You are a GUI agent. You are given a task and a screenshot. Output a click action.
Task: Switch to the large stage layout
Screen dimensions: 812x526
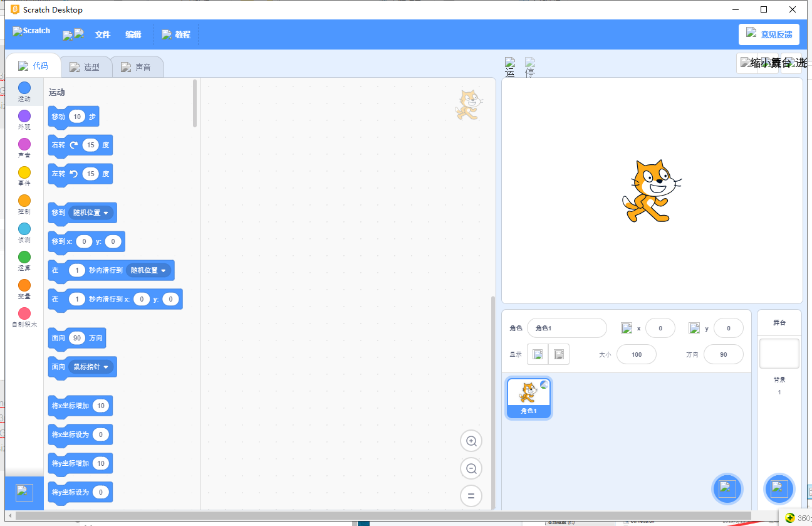[x=769, y=63]
